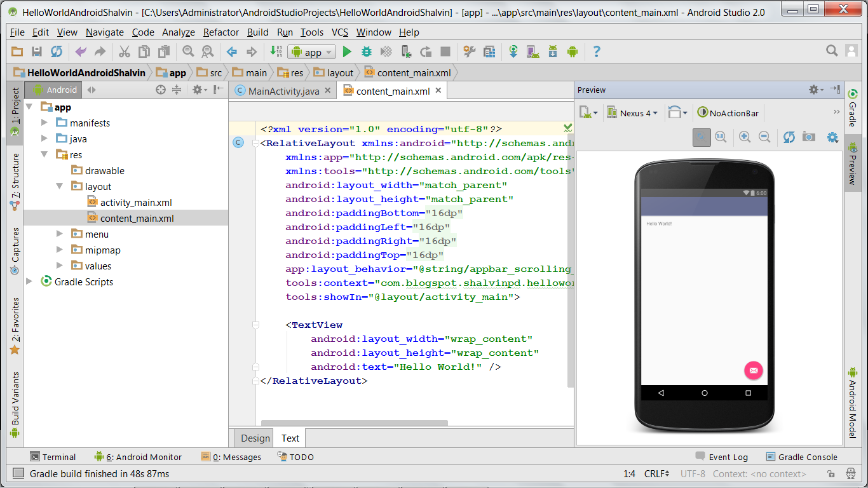The image size is (868, 488).
Task: Zoom in on the layout preview
Action: point(745,137)
